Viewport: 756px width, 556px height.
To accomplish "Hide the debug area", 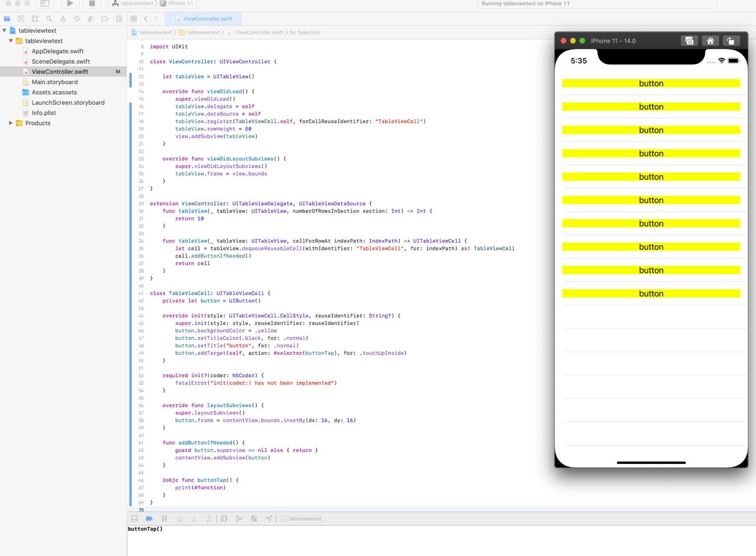I will [135, 519].
